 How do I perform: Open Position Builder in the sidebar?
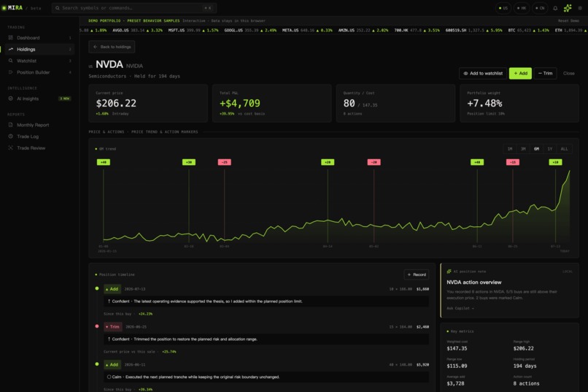point(39,72)
